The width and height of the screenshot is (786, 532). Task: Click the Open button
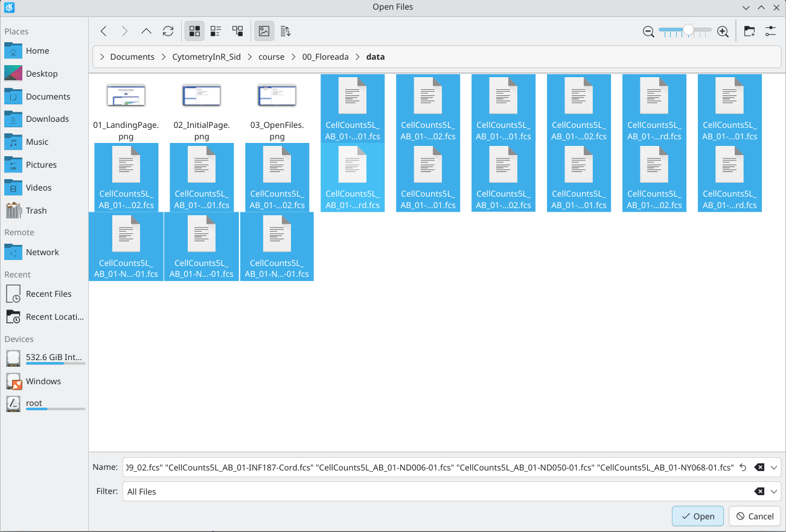click(697, 516)
